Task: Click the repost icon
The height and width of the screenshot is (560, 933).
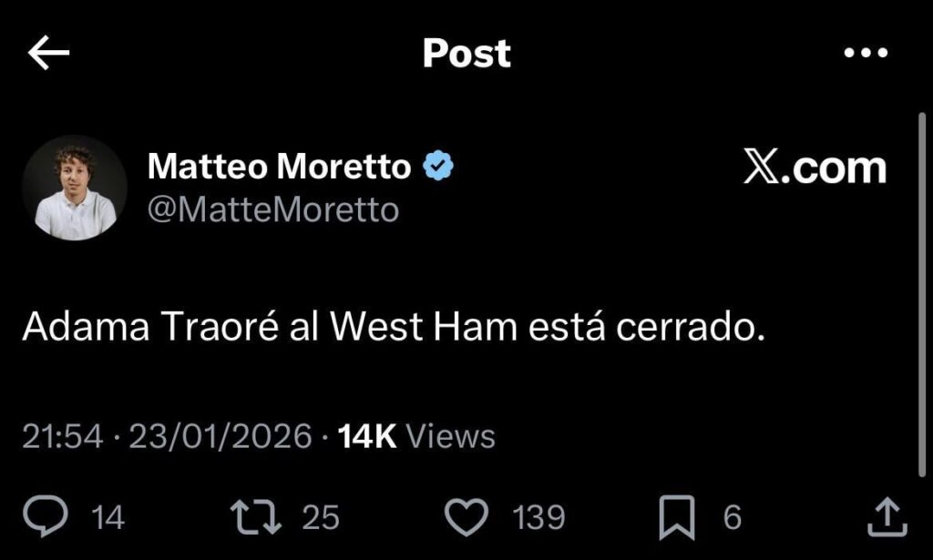Action: pos(258,516)
